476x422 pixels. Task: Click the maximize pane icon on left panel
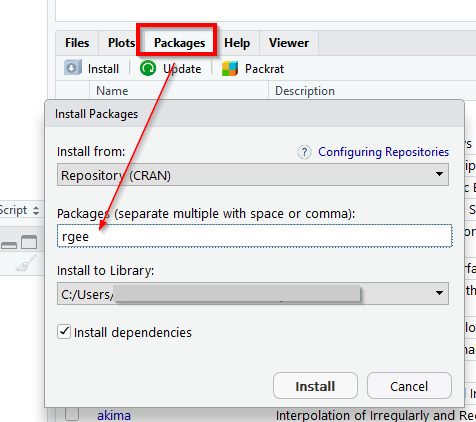click(x=29, y=242)
